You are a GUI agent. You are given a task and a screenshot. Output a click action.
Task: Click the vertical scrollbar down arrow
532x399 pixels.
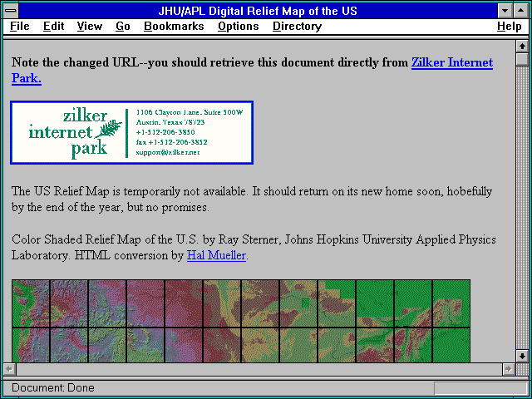522,356
